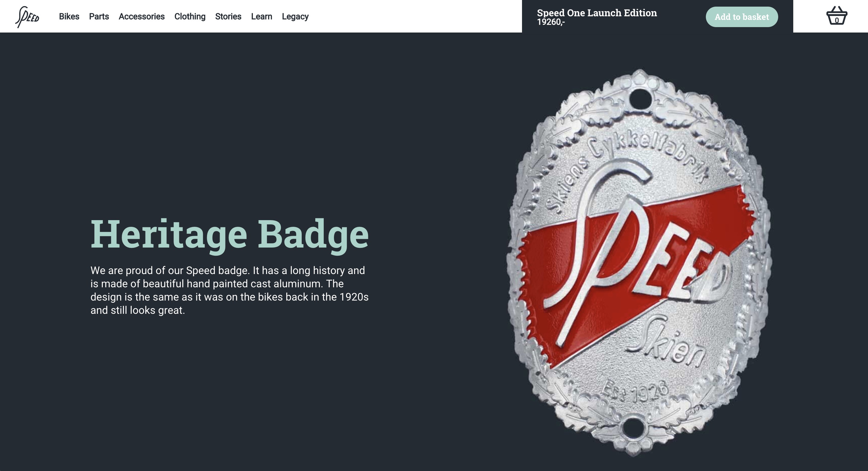Go to the Parts section

pyautogui.click(x=99, y=17)
